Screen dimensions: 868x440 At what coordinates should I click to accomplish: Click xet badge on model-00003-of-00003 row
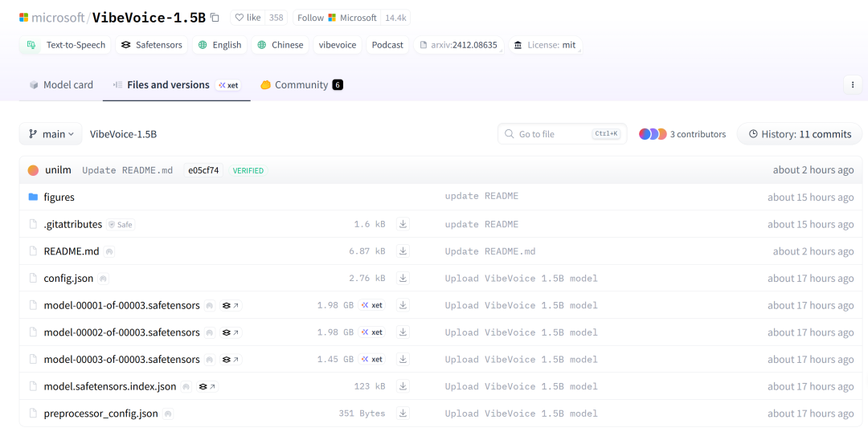tap(372, 359)
